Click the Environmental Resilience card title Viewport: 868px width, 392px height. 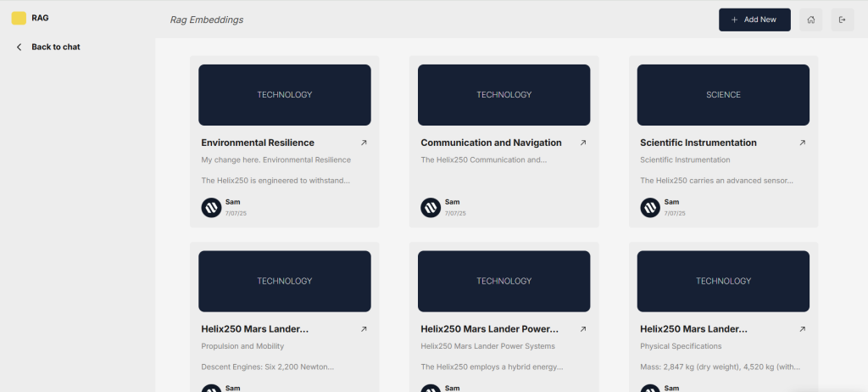click(x=258, y=143)
